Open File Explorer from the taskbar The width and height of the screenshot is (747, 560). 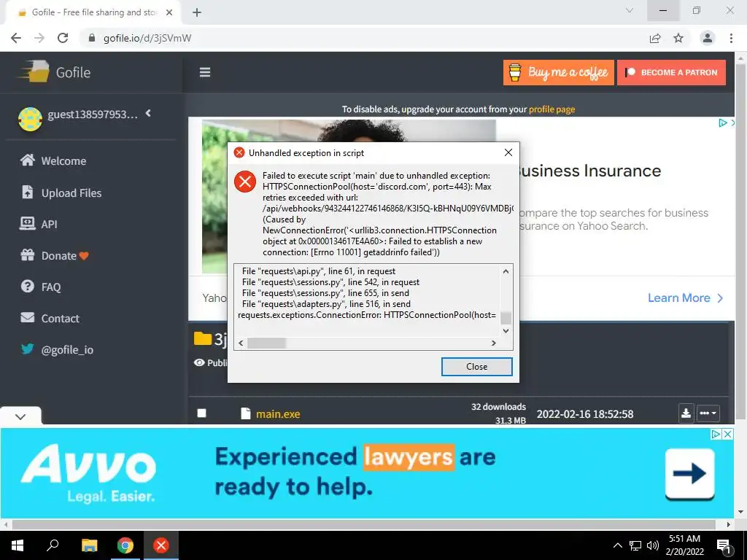click(89, 545)
